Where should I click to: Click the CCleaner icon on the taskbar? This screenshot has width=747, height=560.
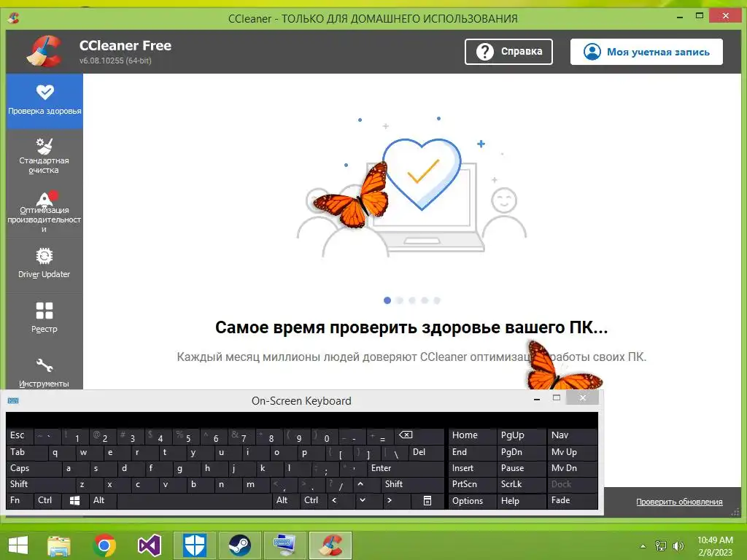tap(330, 545)
